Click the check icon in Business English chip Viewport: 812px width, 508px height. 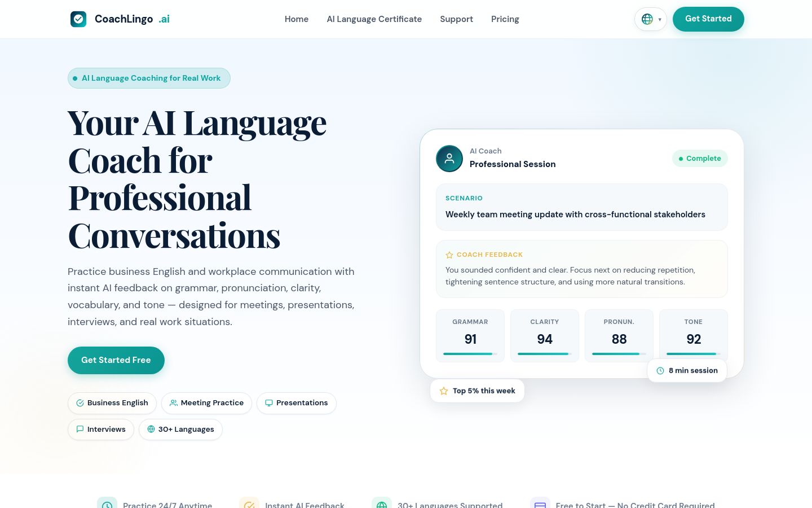click(80, 403)
